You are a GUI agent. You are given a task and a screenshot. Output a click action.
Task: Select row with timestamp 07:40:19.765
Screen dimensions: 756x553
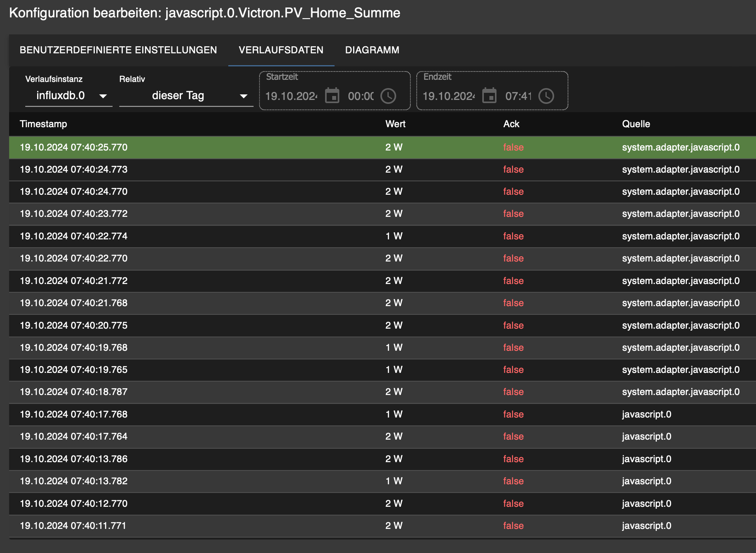382,370
